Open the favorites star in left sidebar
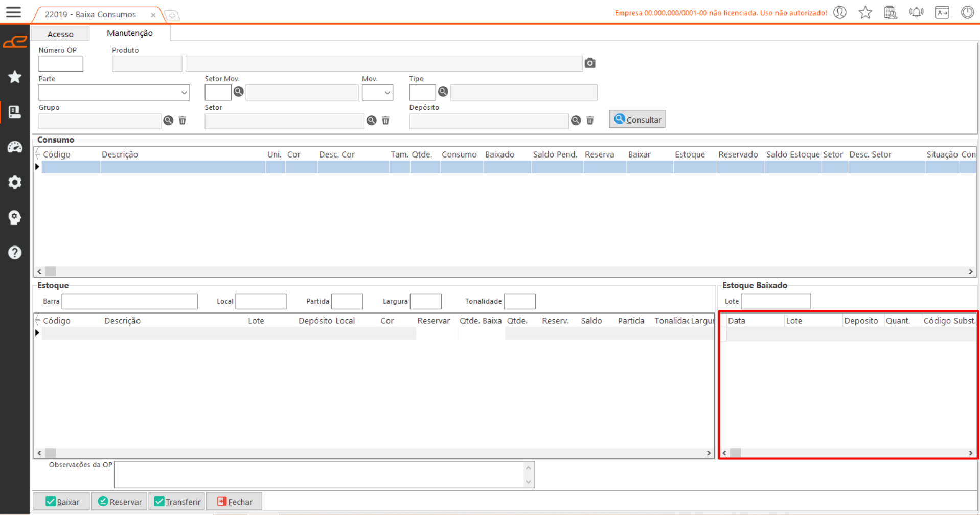Image resolution: width=980 pixels, height=515 pixels. 15,77
